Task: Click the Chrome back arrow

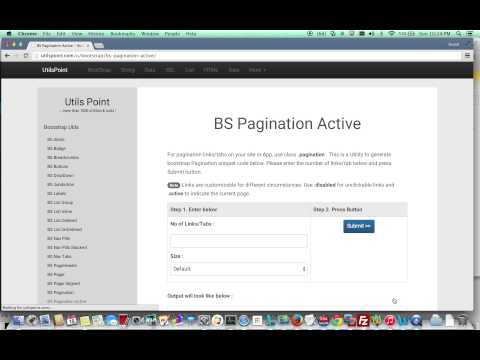Action: point(7,56)
